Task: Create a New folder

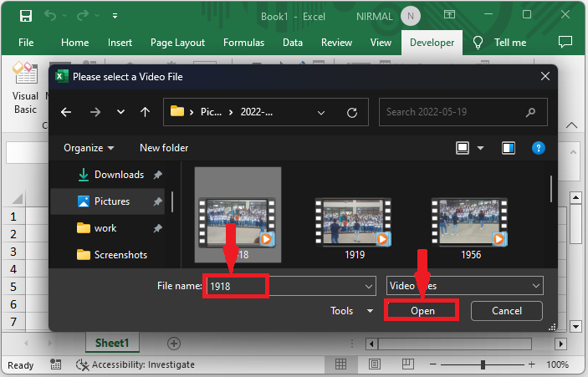Action: (x=164, y=148)
